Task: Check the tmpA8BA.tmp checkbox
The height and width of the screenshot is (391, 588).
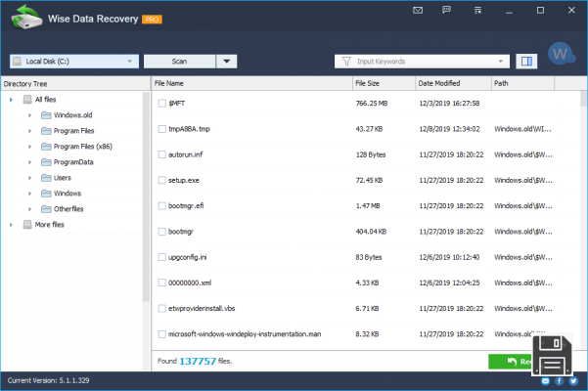Action: (x=162, y=129)
